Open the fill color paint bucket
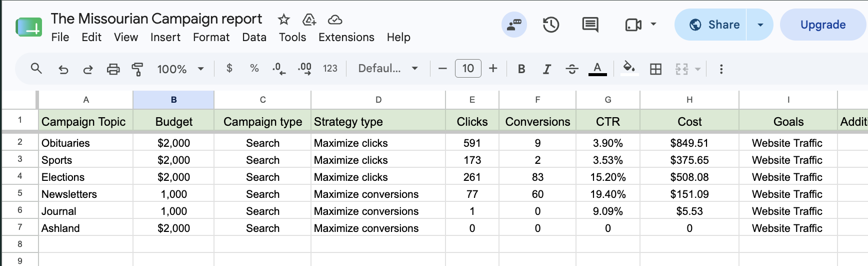This screenshot has height=266, width=868. [629, 68]
